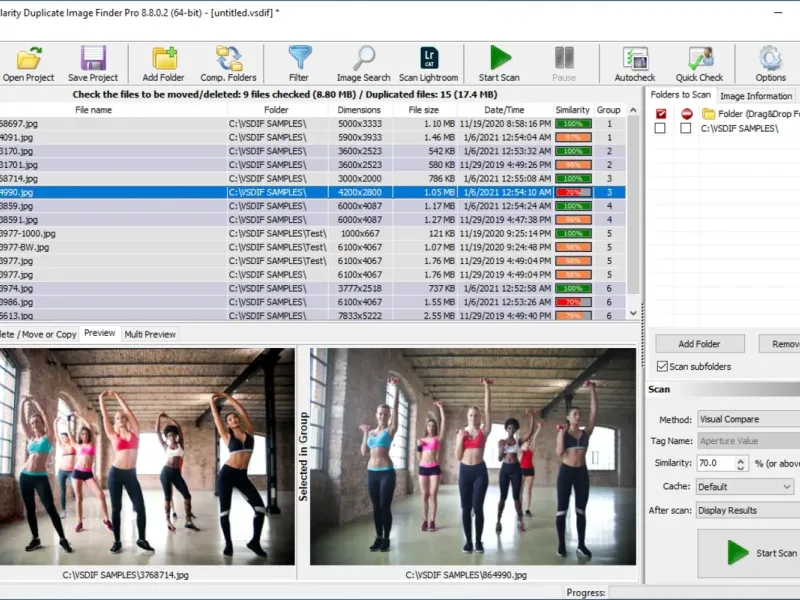Click the 100% similarity bar in the 5000x3333 row
Image resolution: width=800 pixels, height=600 pixels.
pyautogui.click(x=573, y=123)
